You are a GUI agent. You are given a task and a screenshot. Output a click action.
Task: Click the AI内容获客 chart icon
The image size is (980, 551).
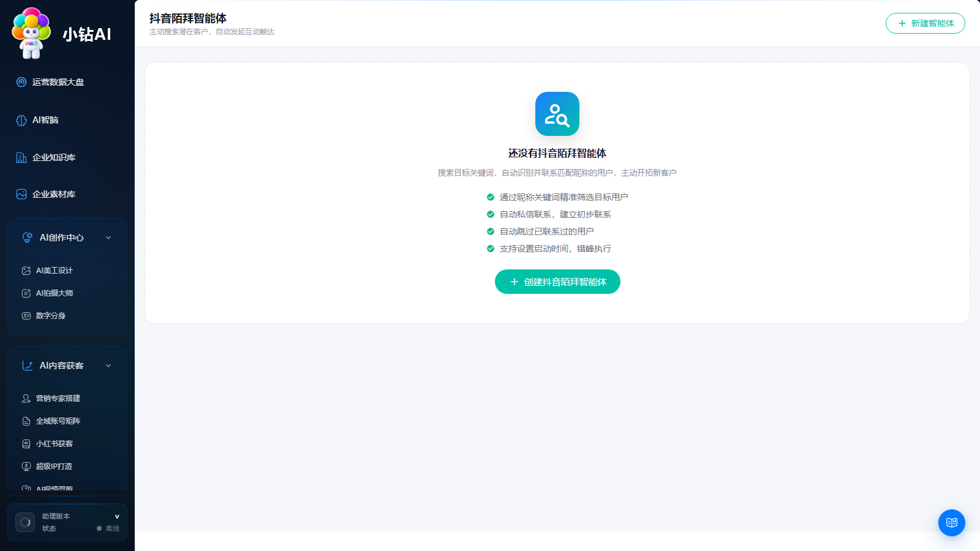pyautogui.click(x=28, y=365)
